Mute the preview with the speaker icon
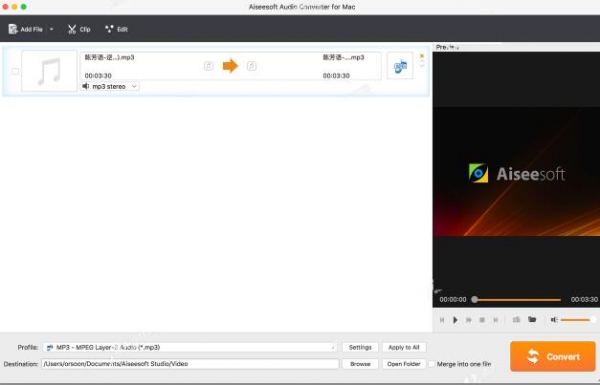The image size is (600, 385). (554, 320)
